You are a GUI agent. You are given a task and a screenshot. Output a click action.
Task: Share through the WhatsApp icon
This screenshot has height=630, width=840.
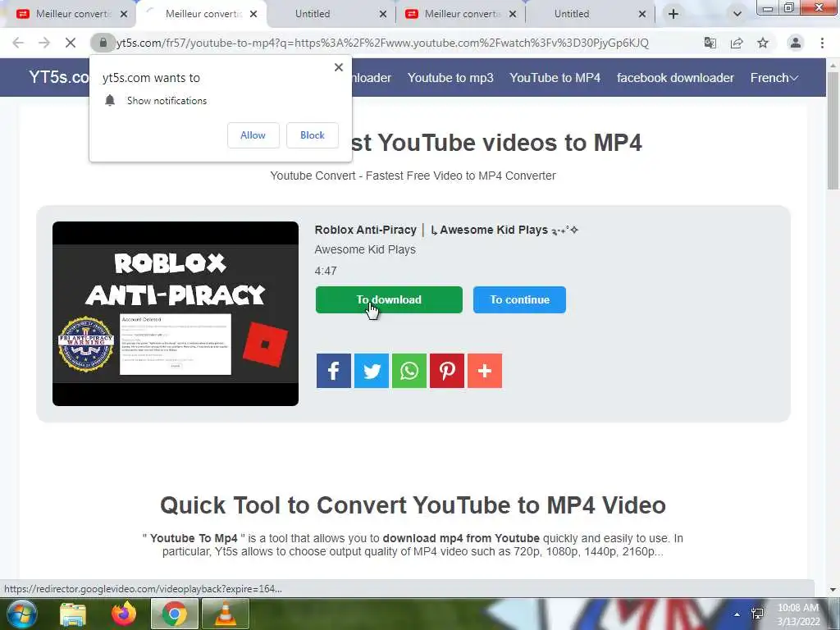pyautogui.click(x=409, y=371)
